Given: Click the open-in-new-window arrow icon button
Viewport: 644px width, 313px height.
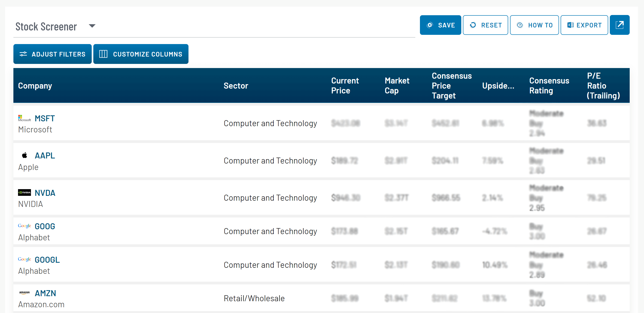Looking at the screenshot, I should (x=619, y=25).
